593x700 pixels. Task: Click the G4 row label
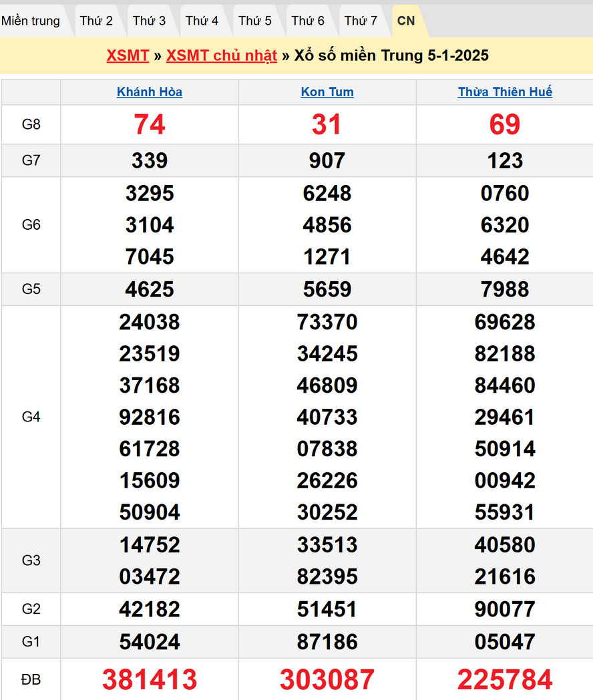pos(31,417)
